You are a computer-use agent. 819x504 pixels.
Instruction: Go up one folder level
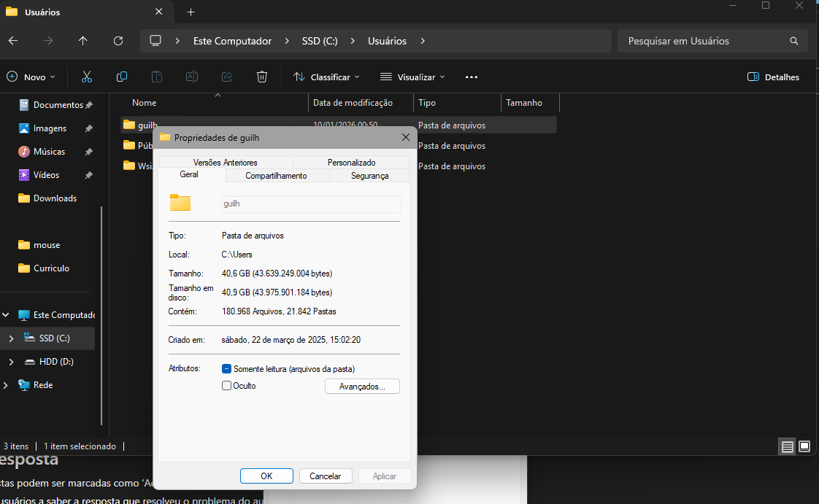click(82, 41)
